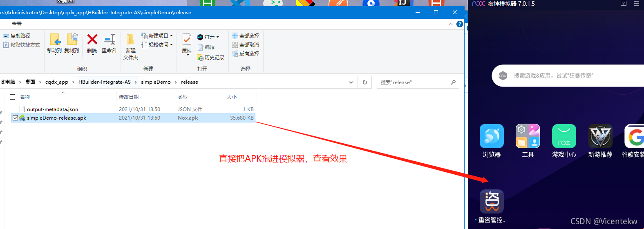Click the Copy path icon
Viewport: 644px width, 229px height.
(6, 36)
